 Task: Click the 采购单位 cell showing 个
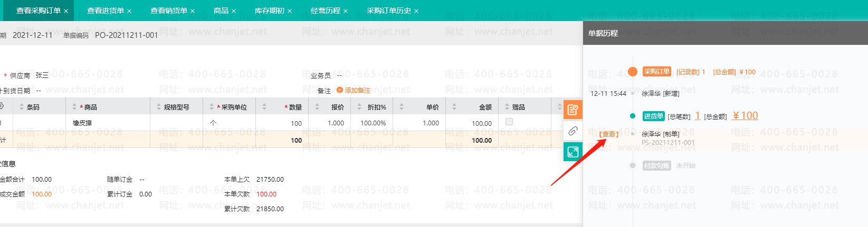pos(230,123)
